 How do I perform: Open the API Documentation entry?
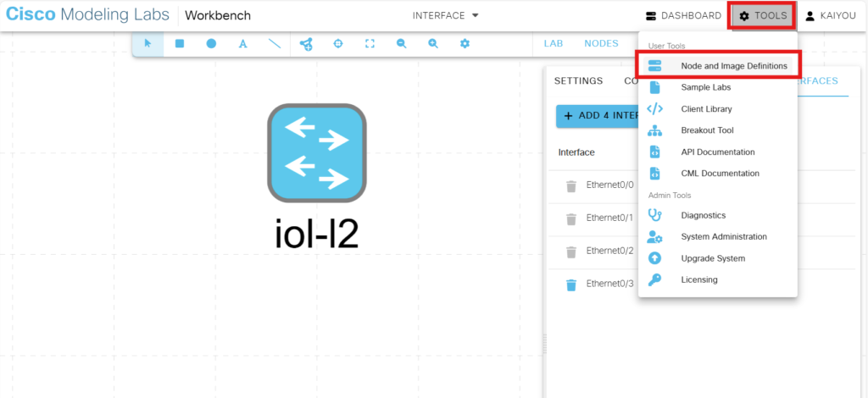pos(717,152)
